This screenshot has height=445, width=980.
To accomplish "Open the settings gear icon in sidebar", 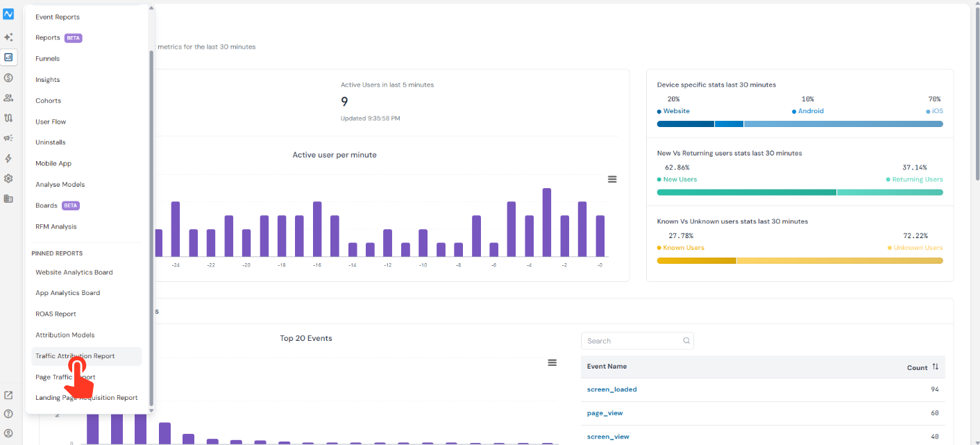I will click(8, 178).
